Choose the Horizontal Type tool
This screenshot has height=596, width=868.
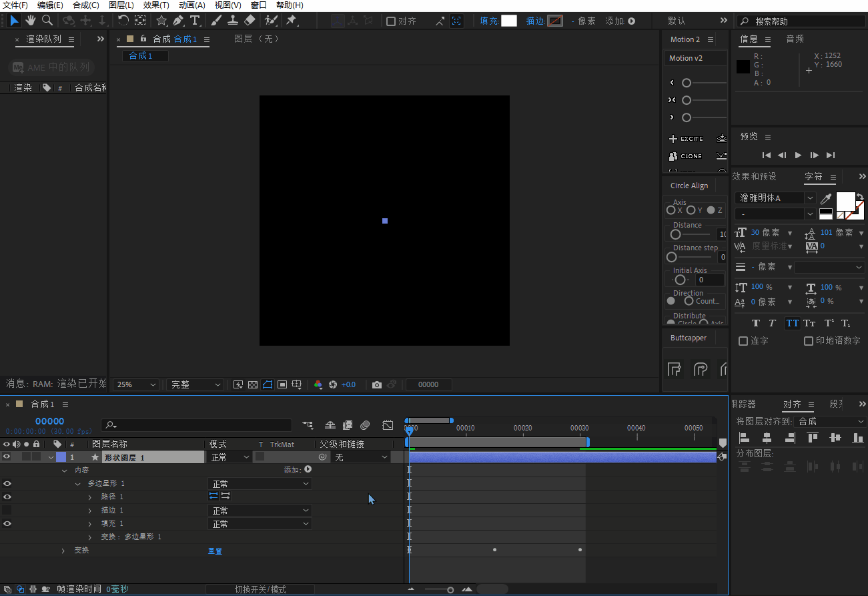coord(195,21)
